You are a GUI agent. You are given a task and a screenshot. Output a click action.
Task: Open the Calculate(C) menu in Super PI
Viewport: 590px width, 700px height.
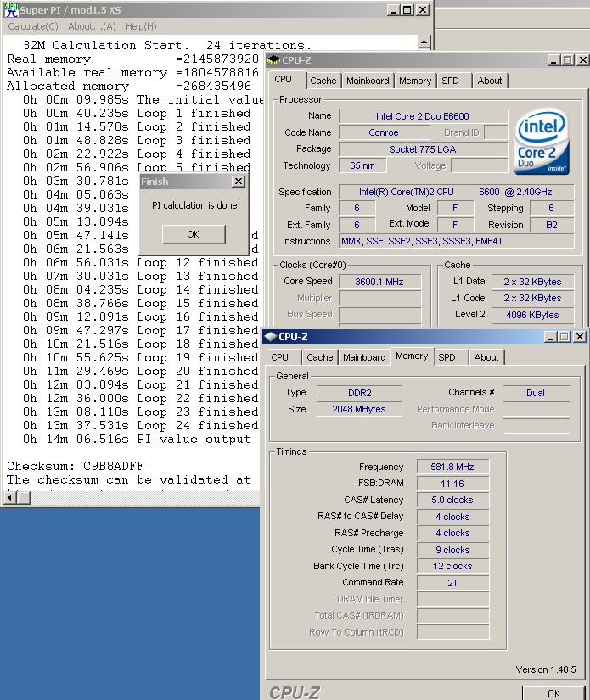[33, 26]
